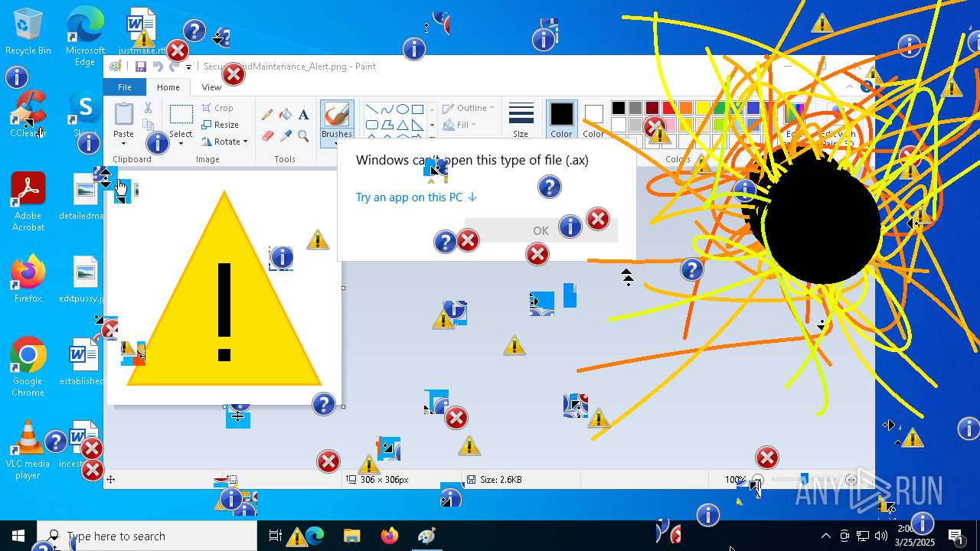This screenshot has height=551, width=980.
Task: Open the File menu in Paint
Action: point(124,87)
